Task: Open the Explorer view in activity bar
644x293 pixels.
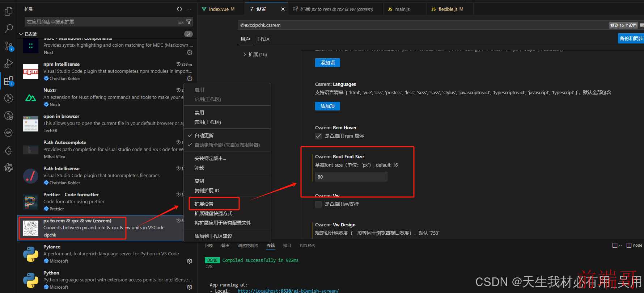Action: pyautogui.click(x=9, y=11)
